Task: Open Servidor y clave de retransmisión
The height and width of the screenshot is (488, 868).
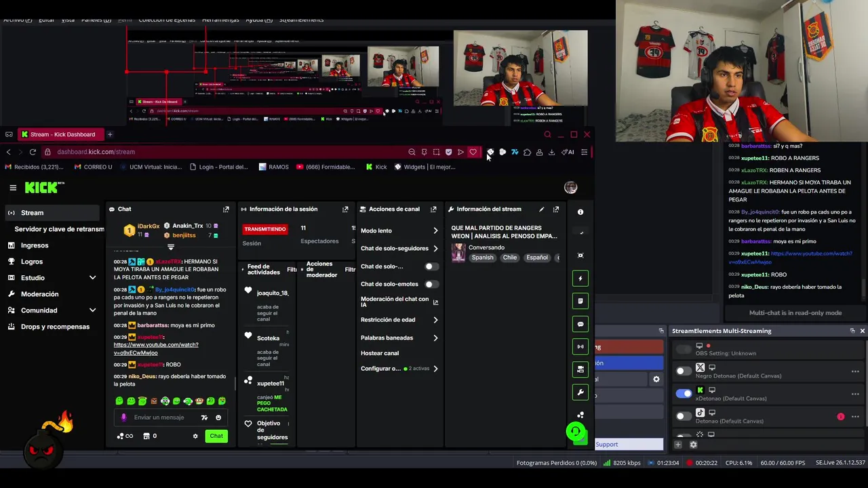Action: pos(59,229)
